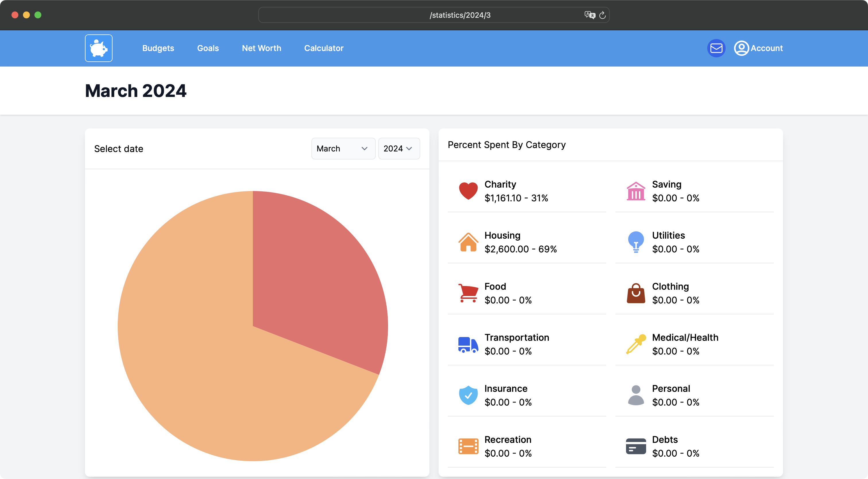Go to the Budgets page
The width and height of the screenshot is (868, 479).
pyautogui.click(x=158, y=48)
